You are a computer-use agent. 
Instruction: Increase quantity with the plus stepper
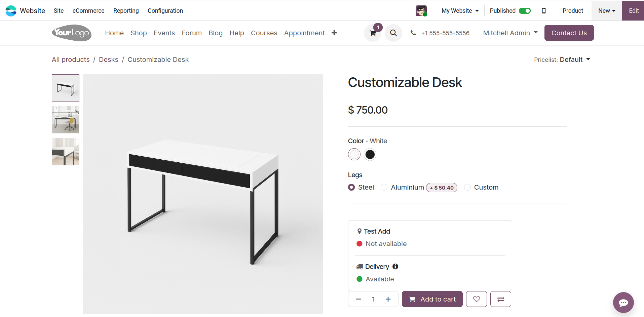click(x=388, y=299)
